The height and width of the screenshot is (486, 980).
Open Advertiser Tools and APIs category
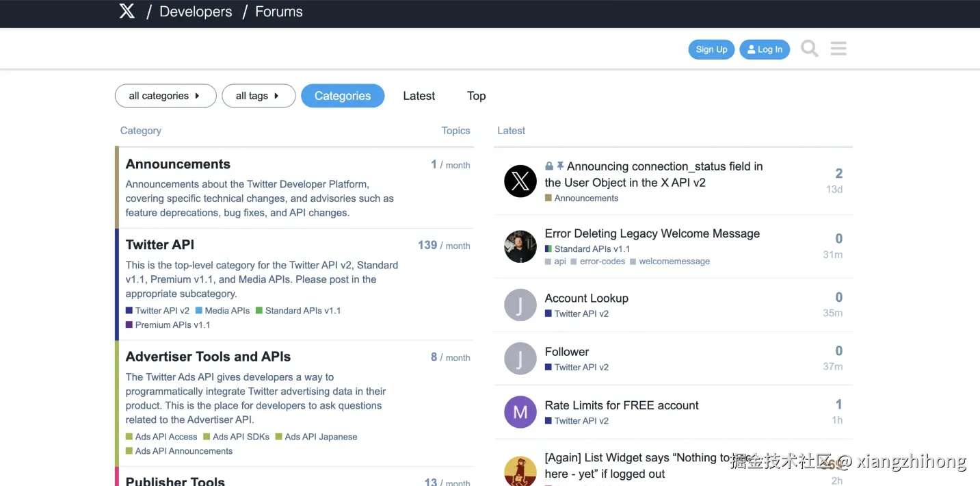point(208,357)
